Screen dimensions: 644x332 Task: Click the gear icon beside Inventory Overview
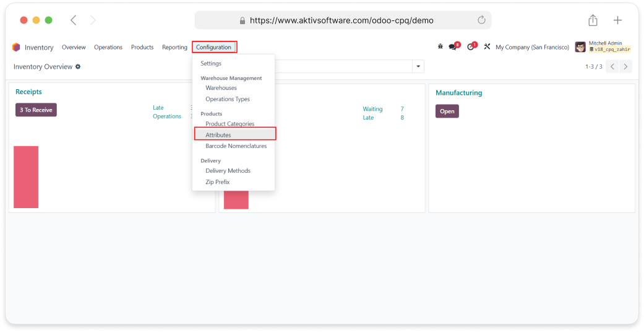tap(78, 66)
